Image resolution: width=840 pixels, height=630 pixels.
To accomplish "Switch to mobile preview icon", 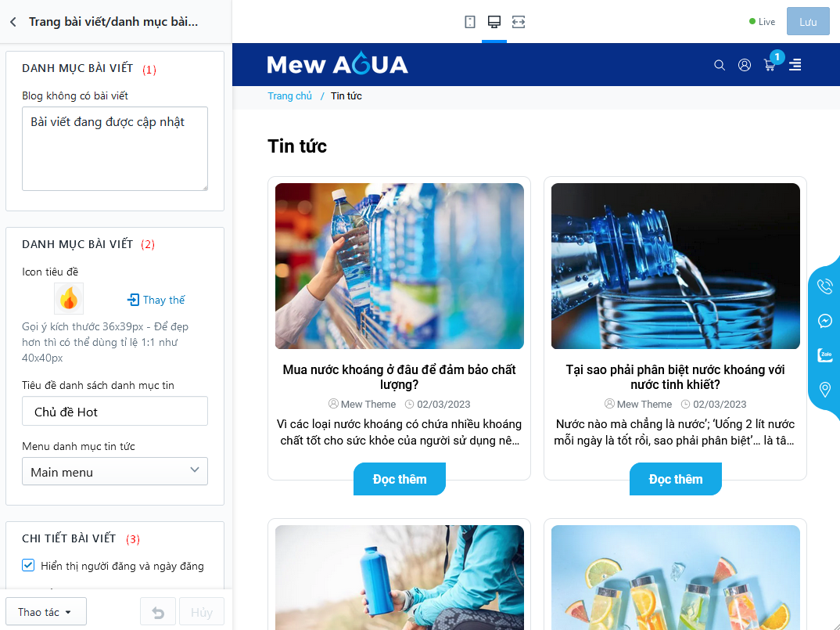I will tap(470, 22).
